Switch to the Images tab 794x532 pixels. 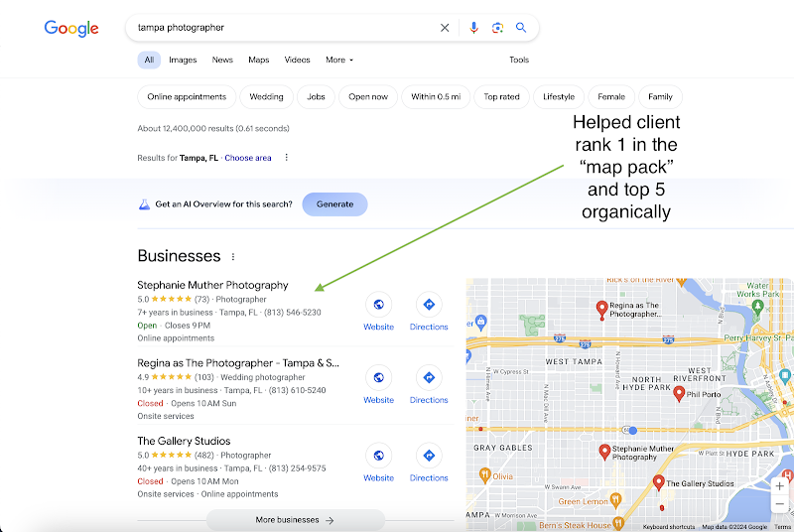[183, 60]
